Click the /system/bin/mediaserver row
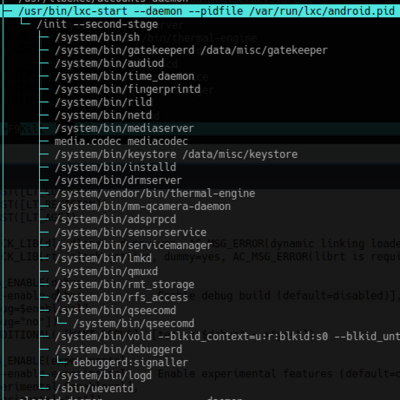The image size is (400, 400). tap(124, 128)
